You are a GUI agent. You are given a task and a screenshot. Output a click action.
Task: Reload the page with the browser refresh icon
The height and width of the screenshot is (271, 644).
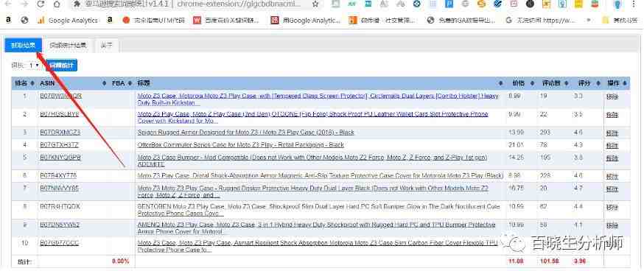click(40, 4)
